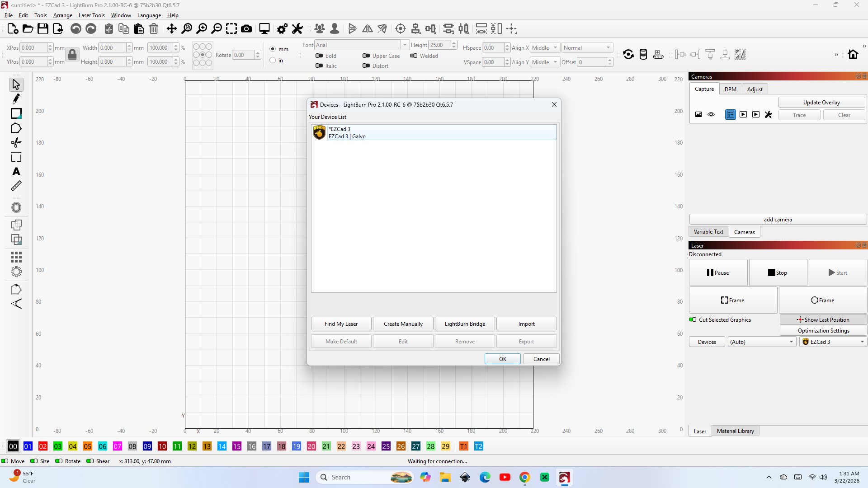This screenshot has height=488, width=868.
Task: Open the Laser Tools menu
Action: (91, 15)
